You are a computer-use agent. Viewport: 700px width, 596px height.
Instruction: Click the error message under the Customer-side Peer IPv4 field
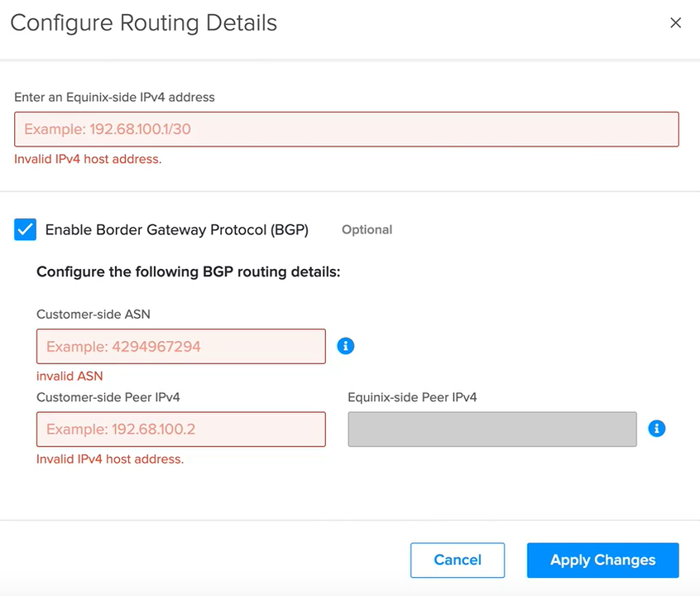click(x=110, y=459)
